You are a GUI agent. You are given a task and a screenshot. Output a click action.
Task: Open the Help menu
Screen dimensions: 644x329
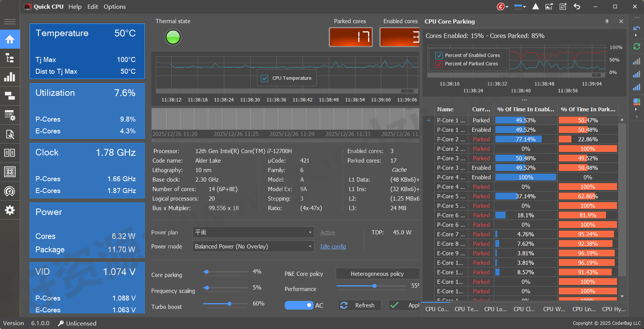pos(75,6)
